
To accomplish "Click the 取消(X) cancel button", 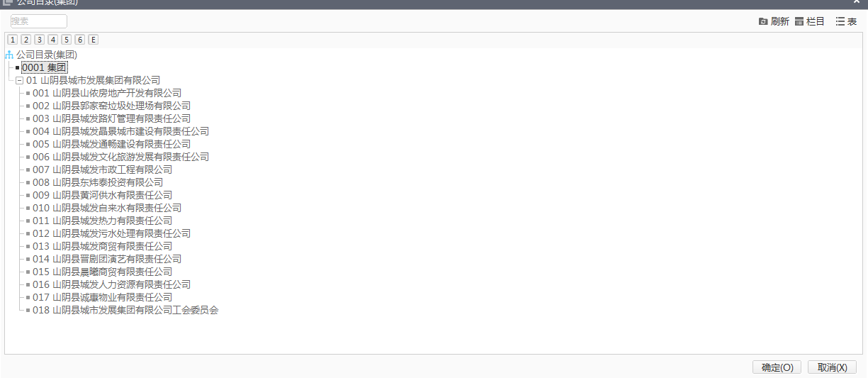I will point(832,367).
